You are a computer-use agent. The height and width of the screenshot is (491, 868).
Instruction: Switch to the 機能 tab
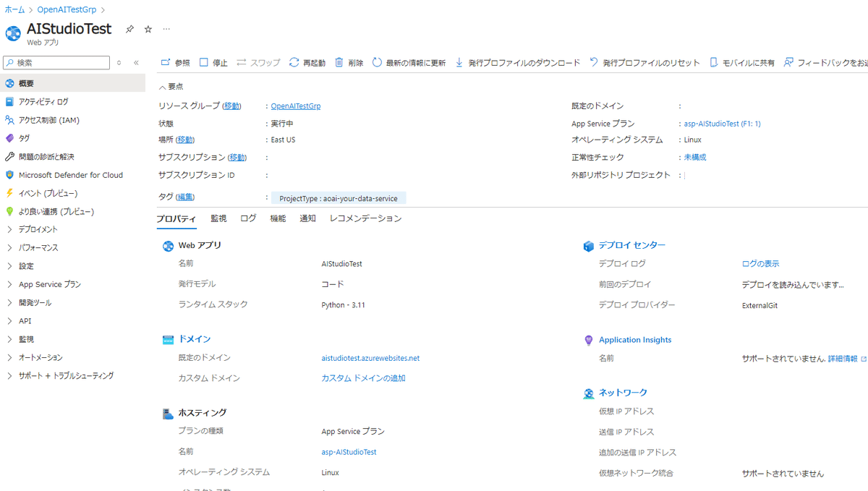278,218
